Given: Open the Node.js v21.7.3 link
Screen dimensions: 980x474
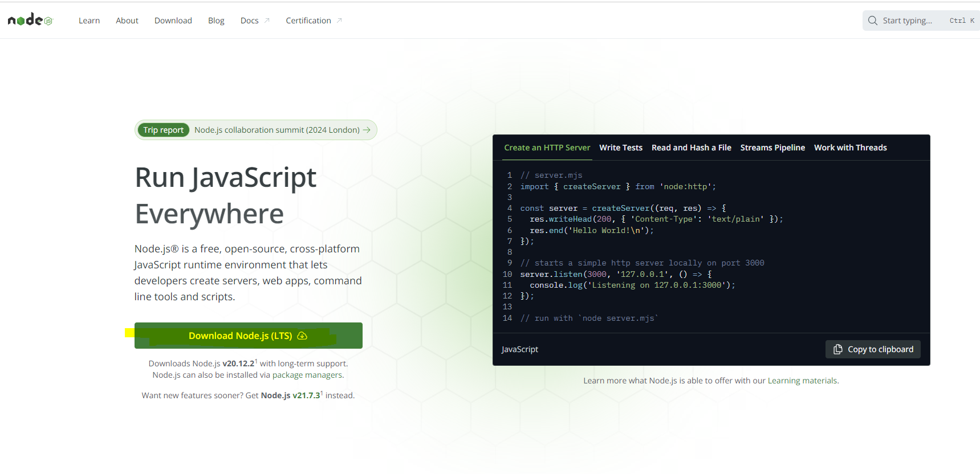Looking at the screenshot, I should click(291, 395).
